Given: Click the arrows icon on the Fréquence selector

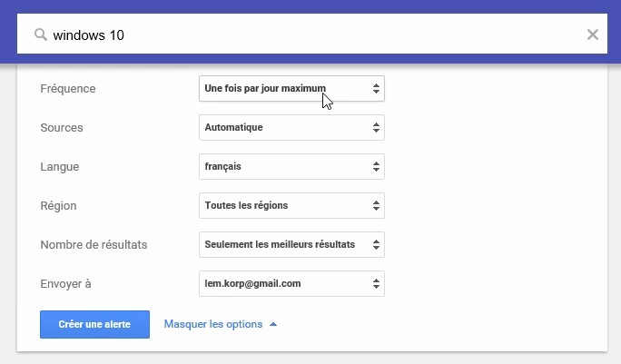Looking at the screenshot, I should coord(376,89).
